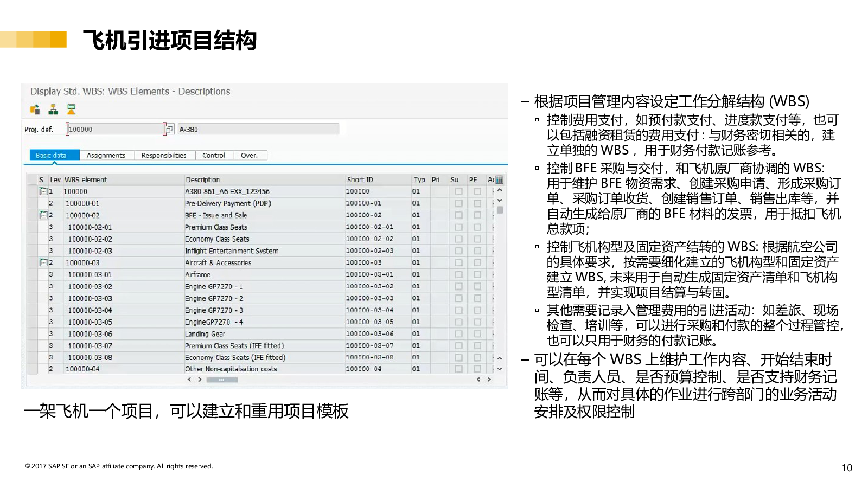
Task: Click the Over. tab button
Action: coord(250,156)
